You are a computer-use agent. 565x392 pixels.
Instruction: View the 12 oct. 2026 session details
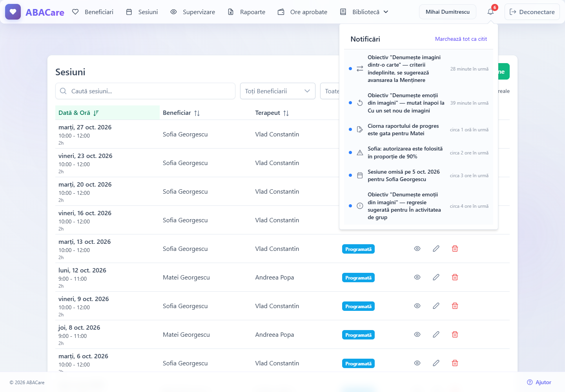point(417,277)
